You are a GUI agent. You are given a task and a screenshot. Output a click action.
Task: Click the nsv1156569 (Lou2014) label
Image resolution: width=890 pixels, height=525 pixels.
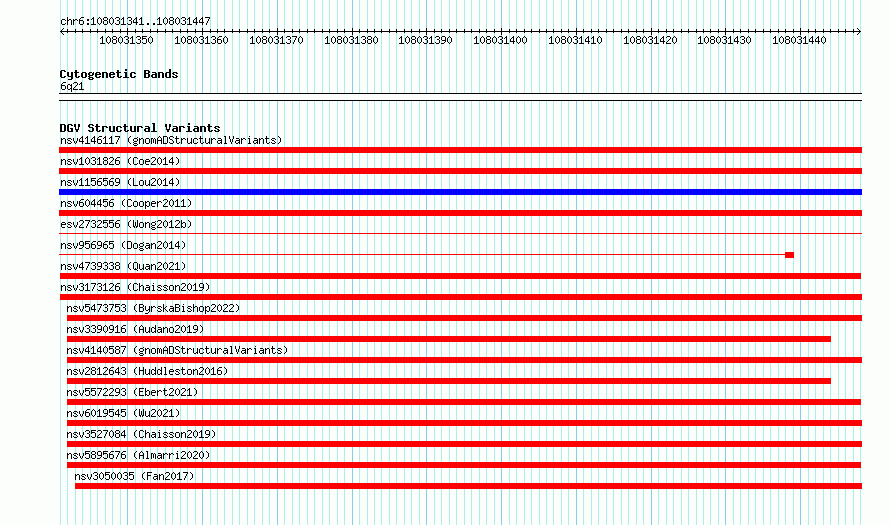tap(120, 182)
